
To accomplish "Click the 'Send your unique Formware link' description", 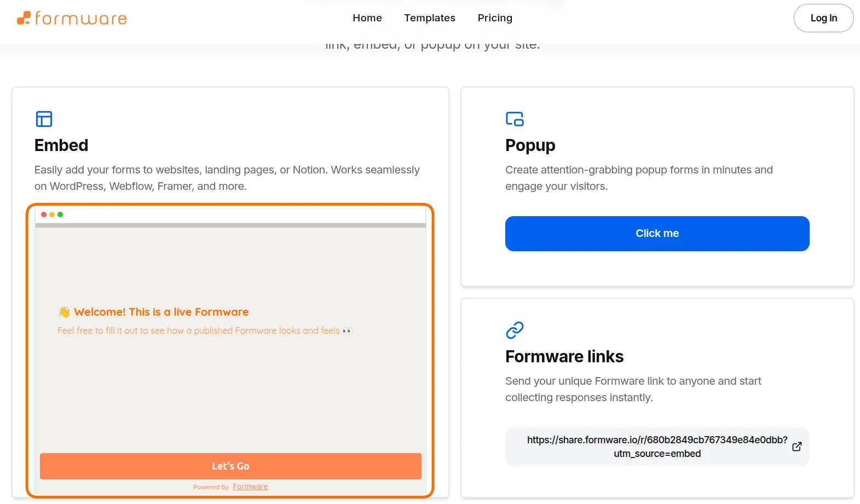I will click(633, 389).
